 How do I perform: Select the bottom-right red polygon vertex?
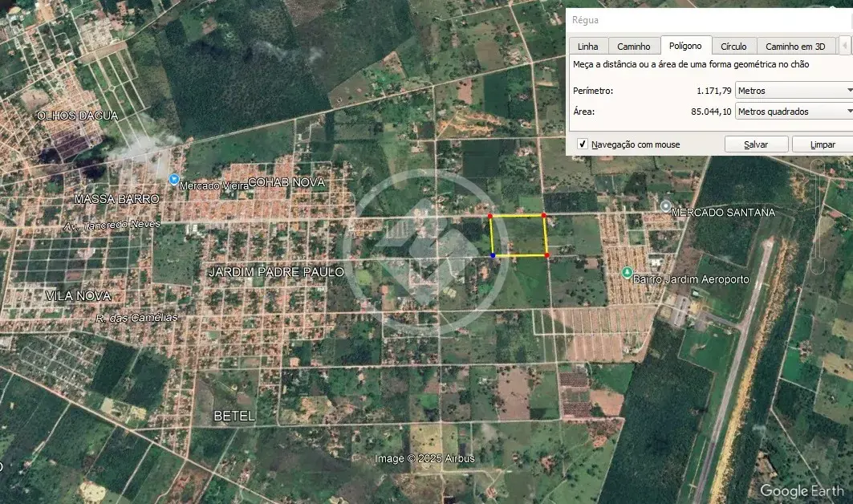[x=546, y=254]
